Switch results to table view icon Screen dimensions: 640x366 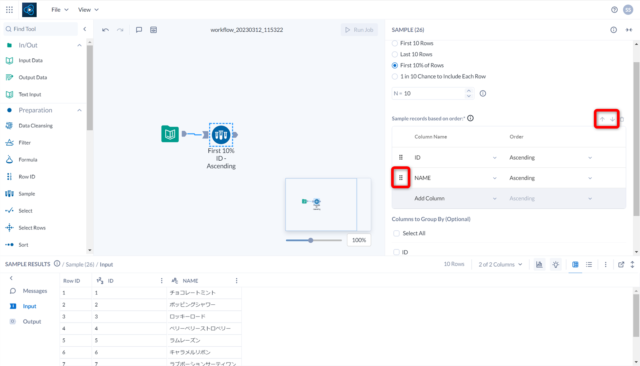575,264
